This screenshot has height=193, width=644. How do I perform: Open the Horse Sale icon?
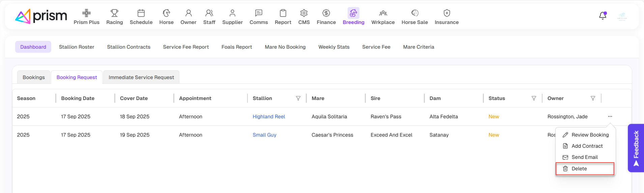click(x=414, y=13)
